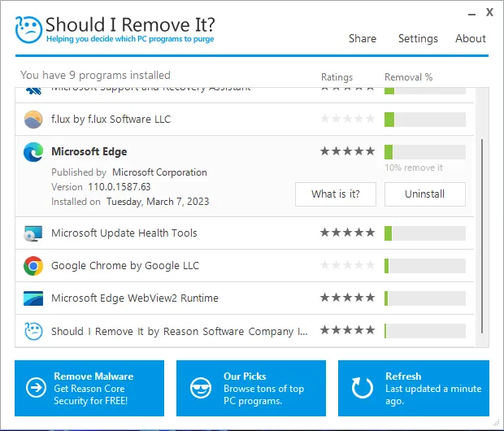Click Should I Remove It row star rating
504x431 pixels.
(347, 330)
